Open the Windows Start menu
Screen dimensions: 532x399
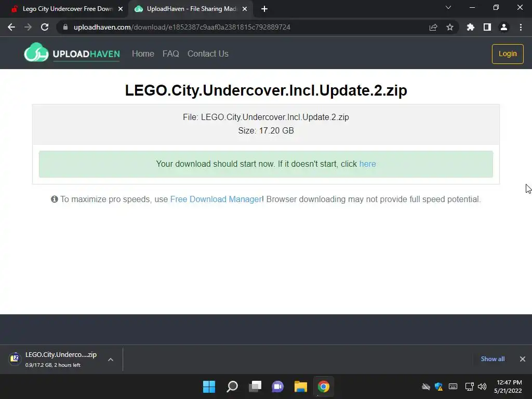(x=209, y=387)
